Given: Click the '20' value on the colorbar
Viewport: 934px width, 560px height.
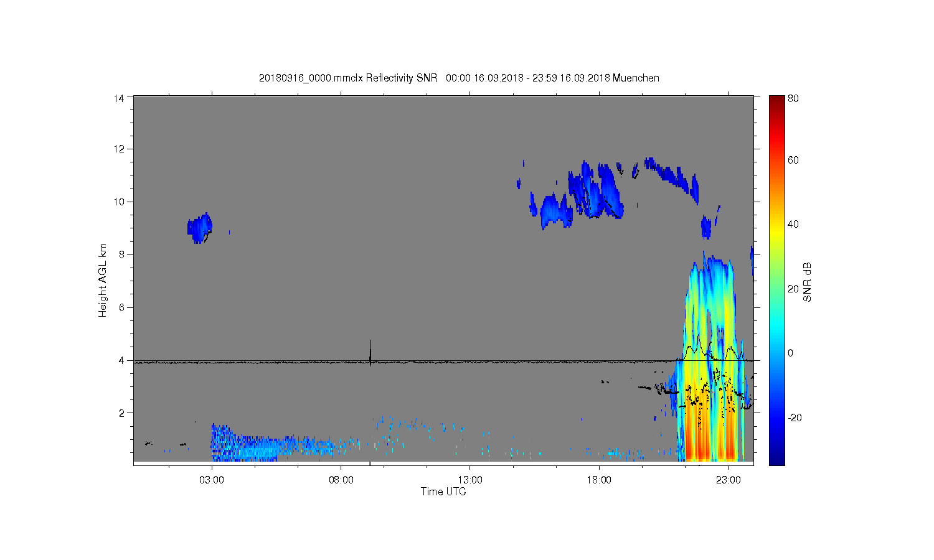Looking at the screenshot, I should coord(793,289).
